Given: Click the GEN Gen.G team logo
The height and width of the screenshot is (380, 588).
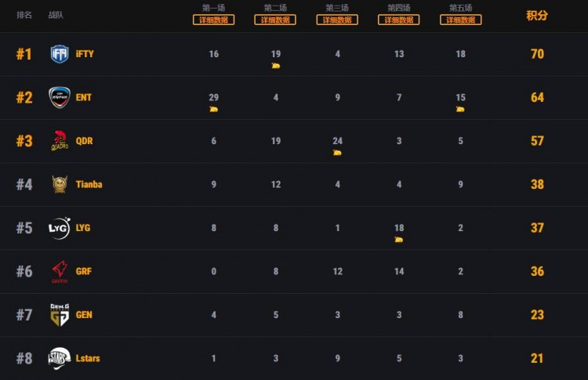Looking at the screenshot, I should [60, 315].
